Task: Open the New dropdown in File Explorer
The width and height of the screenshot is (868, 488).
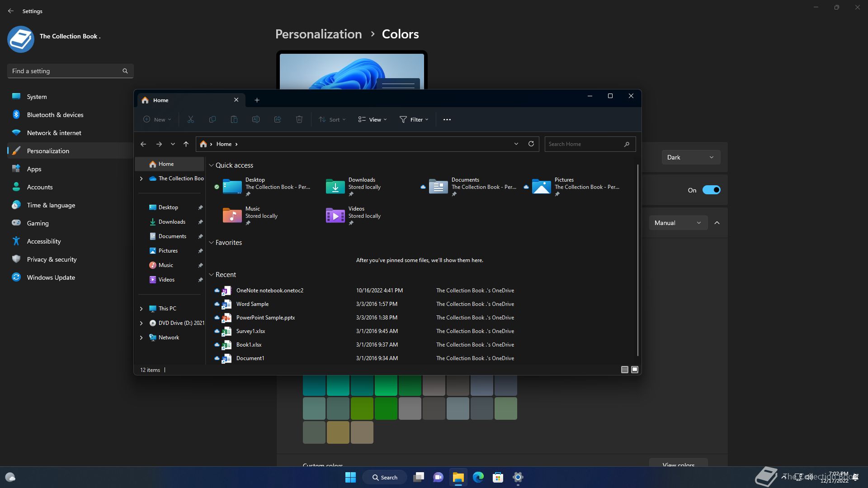Action: [x=157, y=119]
